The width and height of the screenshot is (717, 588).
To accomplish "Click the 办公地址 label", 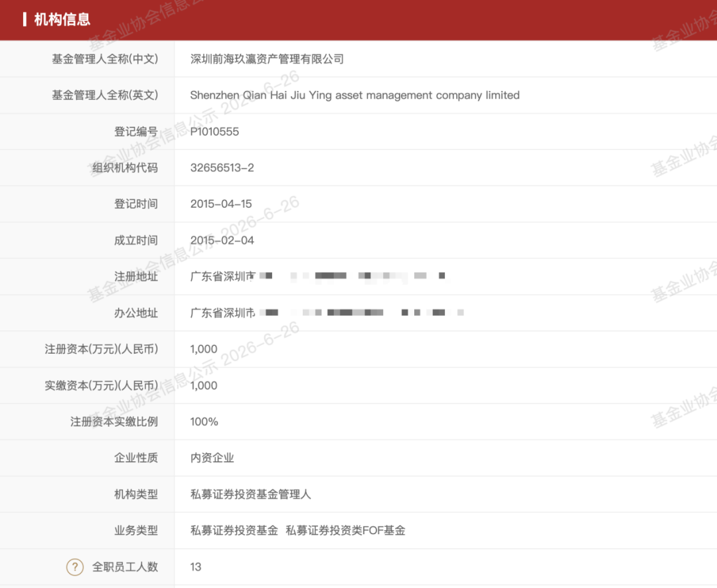I will [136, 313].
